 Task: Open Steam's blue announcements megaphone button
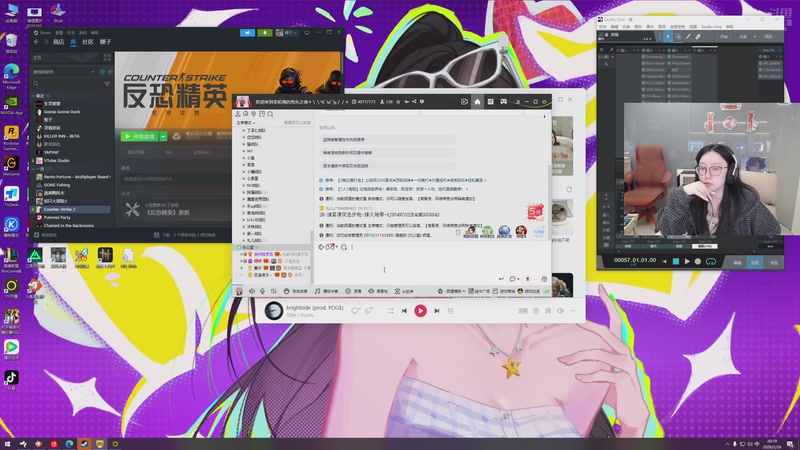coord(247,33)
